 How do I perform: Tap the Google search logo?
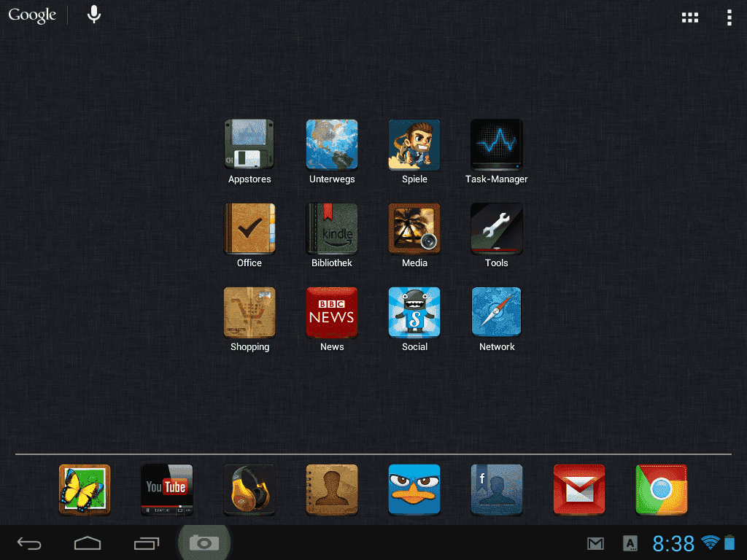pos(32,15)
